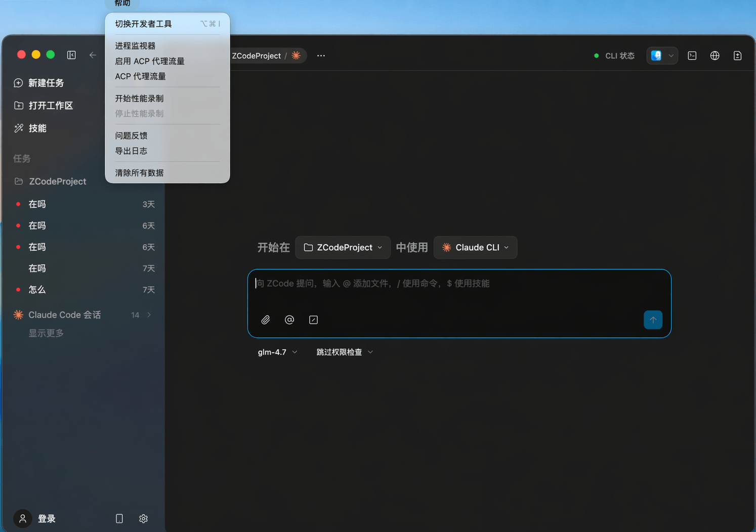Choose 开始性能录制 from the menu
Screen dimensions: 756x532
(139, 99)
